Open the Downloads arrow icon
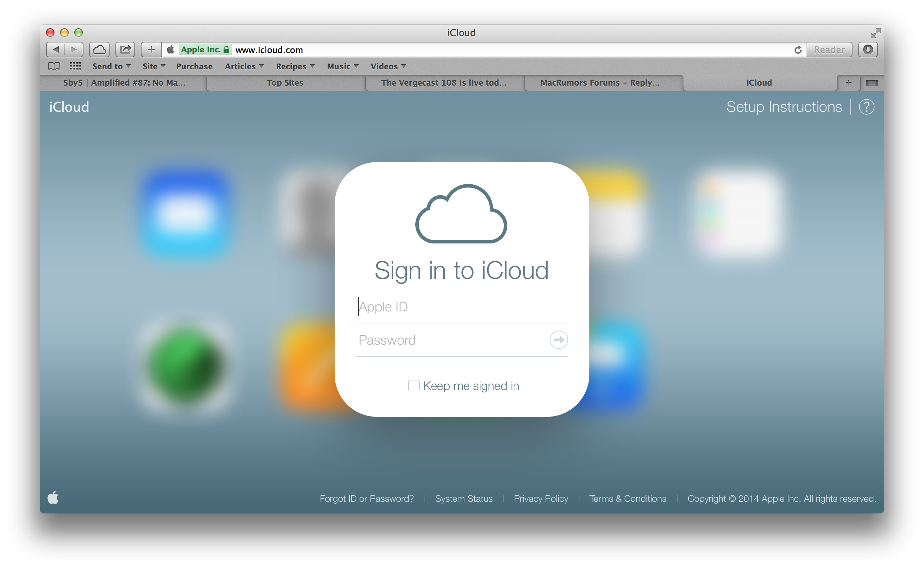Screen dimensions: 924x569 pyautogui.click(x=868, y=50)
